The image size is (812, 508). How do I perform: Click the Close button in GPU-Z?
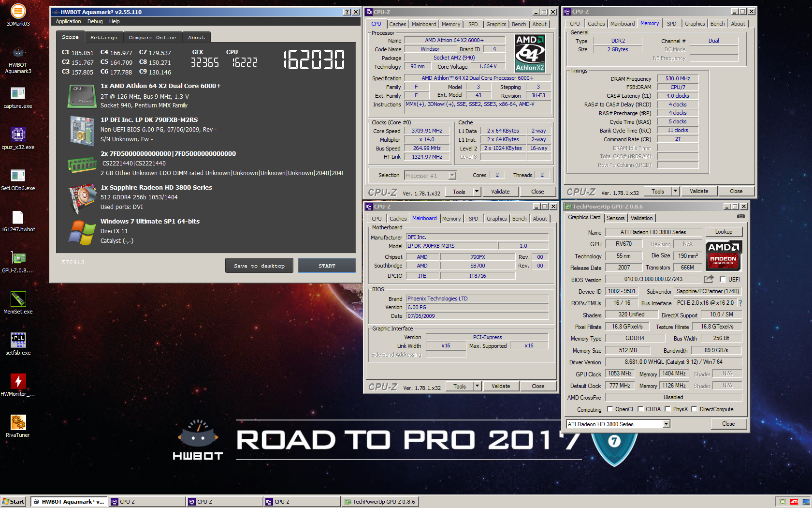(728, 424)
